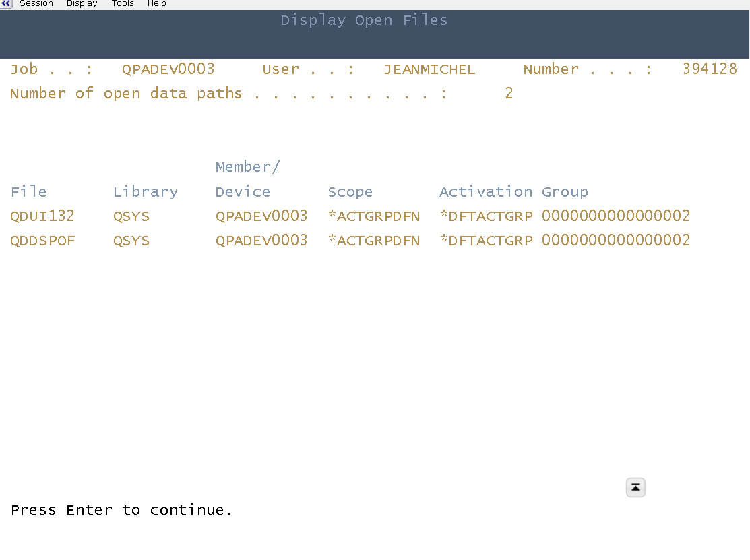Click the Member/Device value QPADEV0003 for QDDSPOF
Viewport: 750px width, 560px height.
261,240
